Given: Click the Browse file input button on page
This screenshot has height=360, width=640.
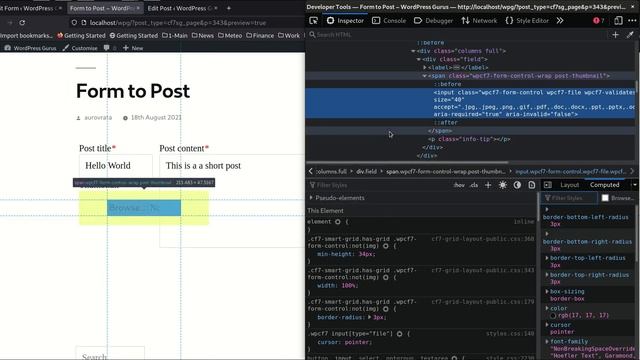Looking at the screenshot, I should (x=144, y=208).
